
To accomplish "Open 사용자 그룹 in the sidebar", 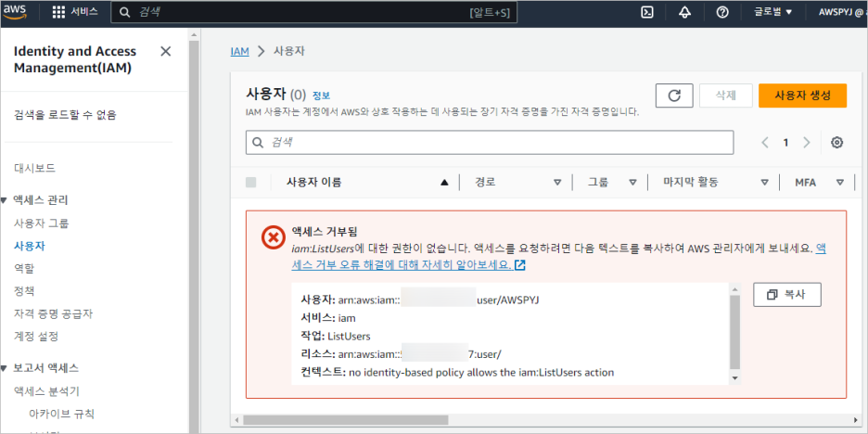I will coord(42,223).
